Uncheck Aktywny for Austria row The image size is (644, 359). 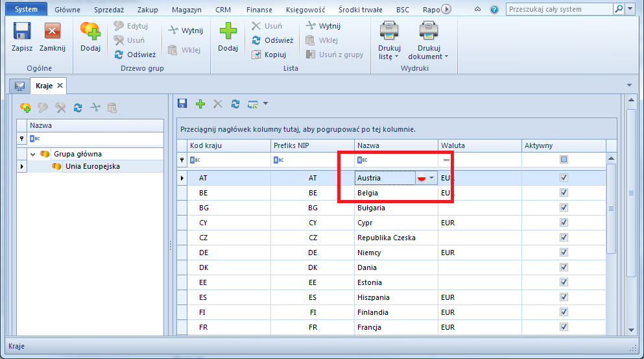(x=564, y=178)
